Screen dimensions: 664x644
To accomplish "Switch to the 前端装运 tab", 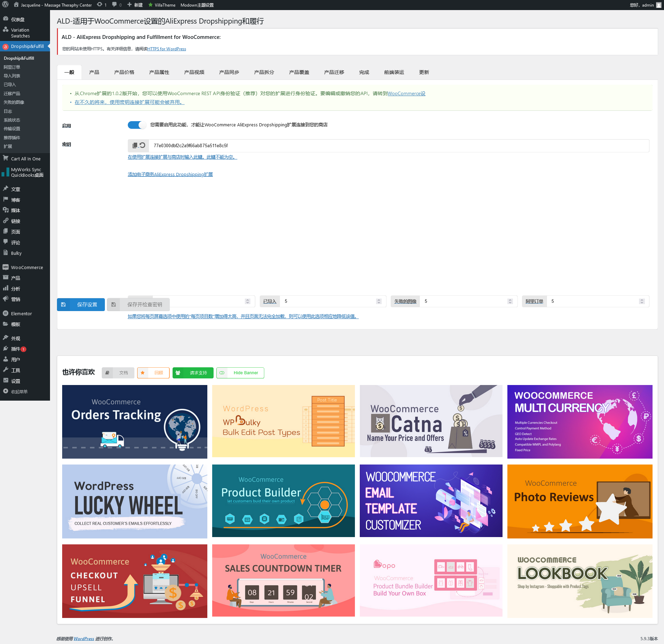I will tap(394, 72).
